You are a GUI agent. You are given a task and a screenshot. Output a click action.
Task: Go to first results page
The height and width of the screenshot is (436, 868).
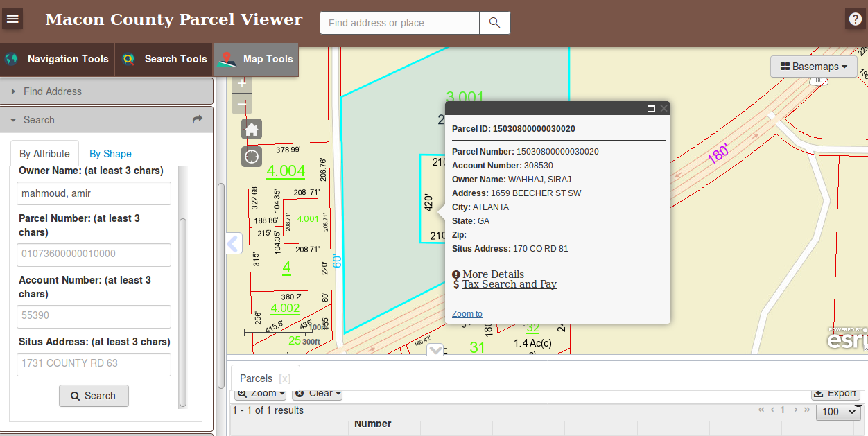tap(762, 410)
